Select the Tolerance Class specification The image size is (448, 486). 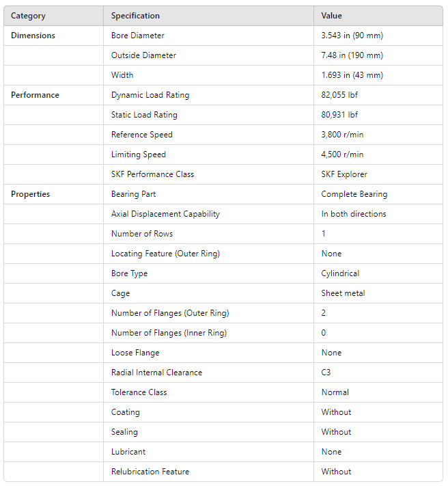tap(139, 392)
